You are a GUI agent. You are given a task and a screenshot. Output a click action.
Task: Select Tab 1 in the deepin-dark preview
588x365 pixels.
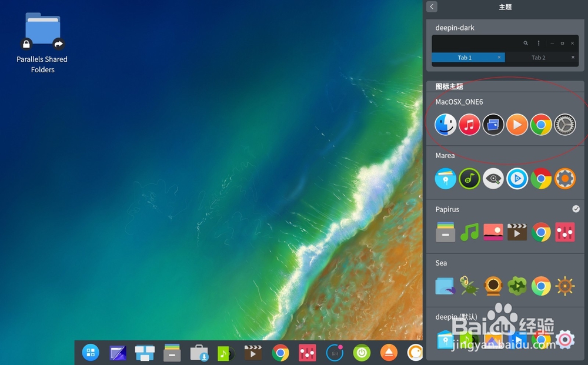coord(465,58)
